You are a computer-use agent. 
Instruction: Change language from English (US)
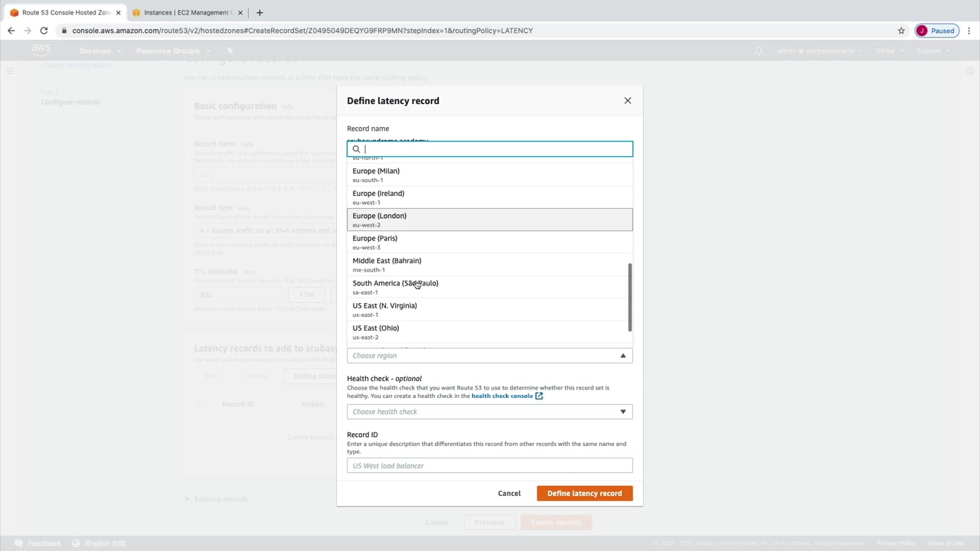[x=100, y=543]
